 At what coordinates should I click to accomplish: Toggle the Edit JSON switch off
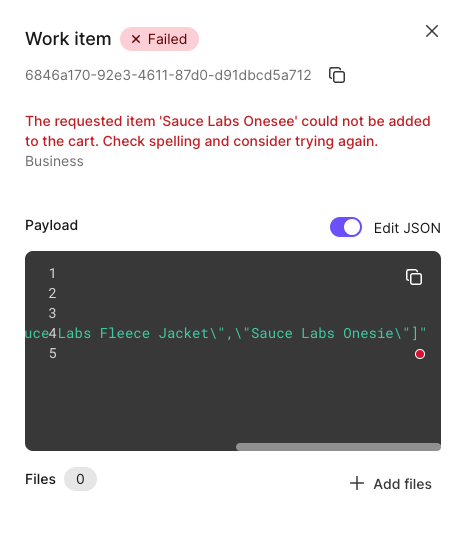[346, 227]
